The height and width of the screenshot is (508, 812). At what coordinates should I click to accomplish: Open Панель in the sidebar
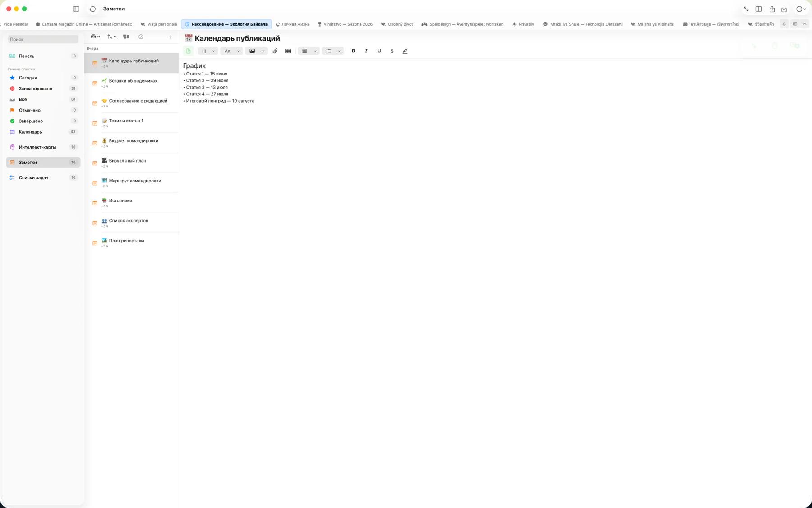pyautogui.click(x=43, y=56)
